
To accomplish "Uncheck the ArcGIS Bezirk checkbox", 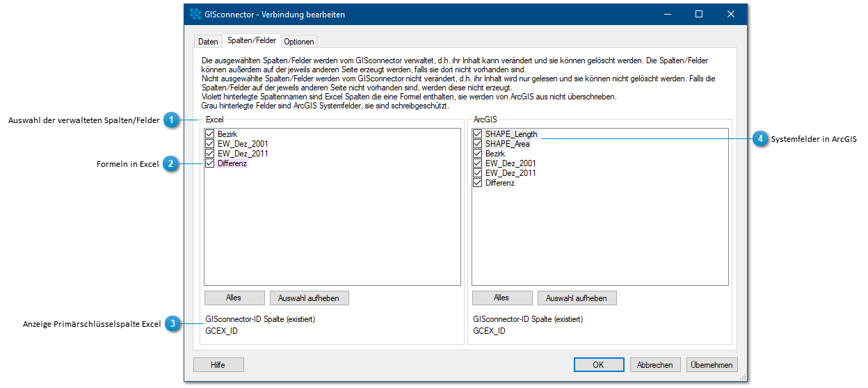I will (x=478, y=154).
